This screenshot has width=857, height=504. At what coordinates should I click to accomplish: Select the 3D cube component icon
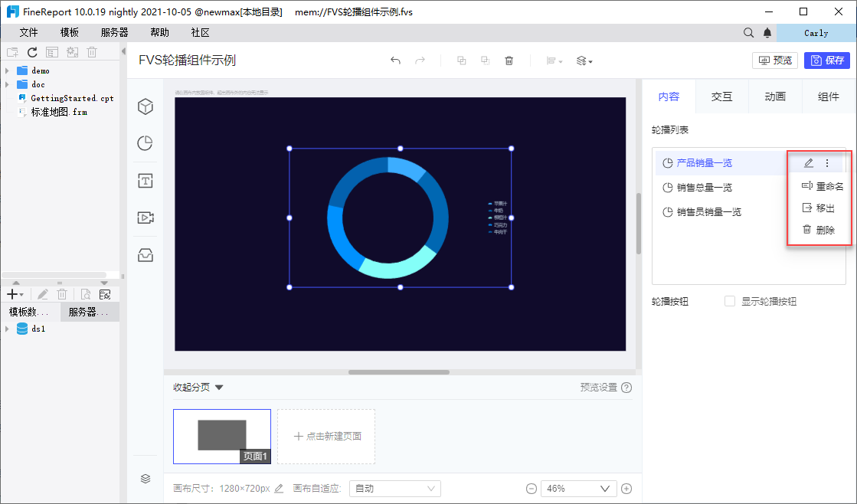pos(146,106)
